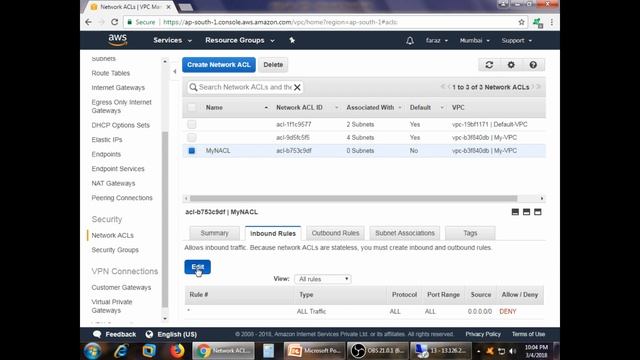Click the browser extension icon
Screen dimensions: 640x360
click(538, 22)
